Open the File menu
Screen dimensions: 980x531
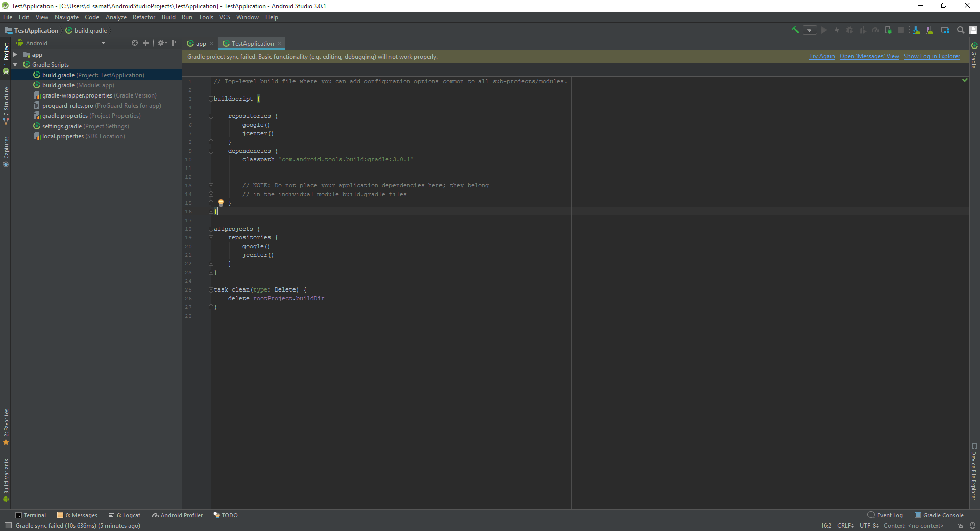coord(8,17)
